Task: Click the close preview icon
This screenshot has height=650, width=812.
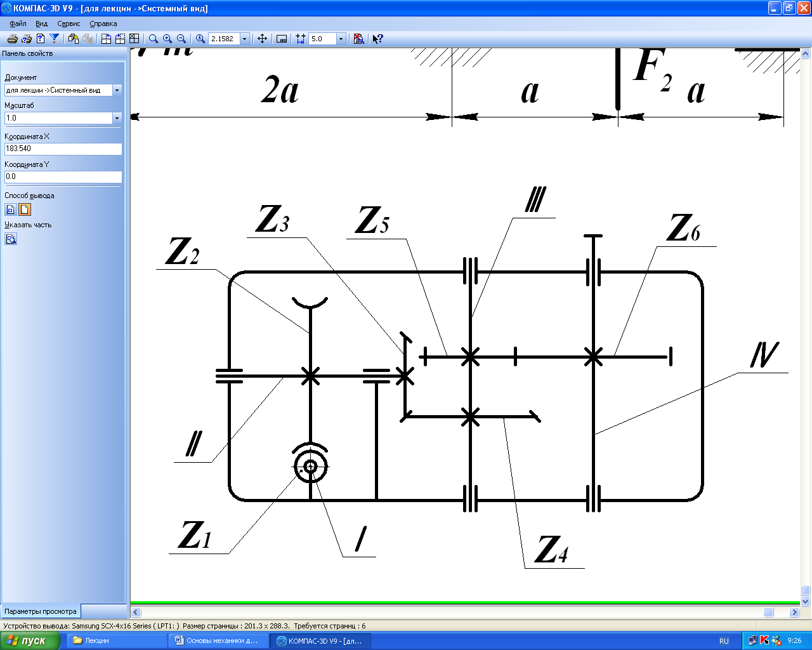Action: pos(359,39)
